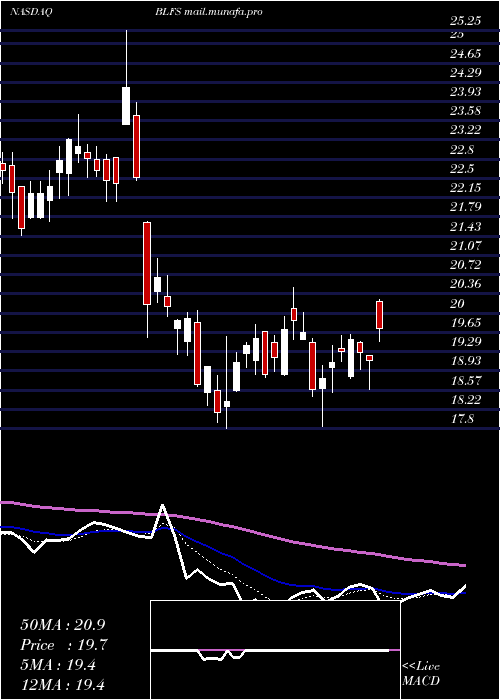The width and height of the screenshot is (500, 700).
Task: Click the large red gap-down candle near 21.07
Action: tap(147, 263)
